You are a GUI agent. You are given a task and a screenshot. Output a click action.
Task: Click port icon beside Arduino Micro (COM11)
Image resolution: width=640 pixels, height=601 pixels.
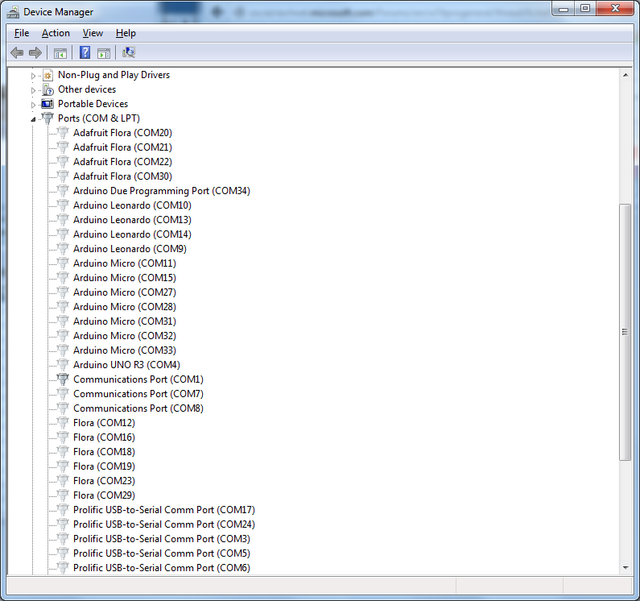pos(63,263)
